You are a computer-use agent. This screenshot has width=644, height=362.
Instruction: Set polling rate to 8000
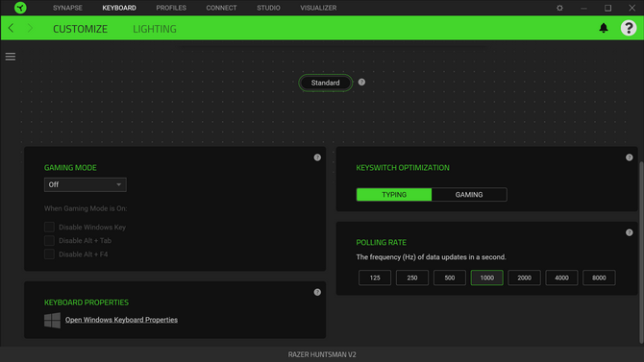point(599,278)
